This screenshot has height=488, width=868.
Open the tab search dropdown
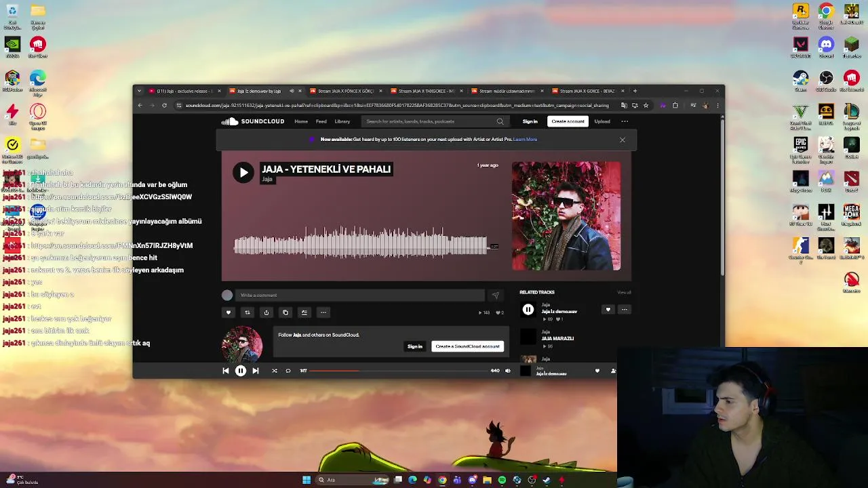(139, 91)
